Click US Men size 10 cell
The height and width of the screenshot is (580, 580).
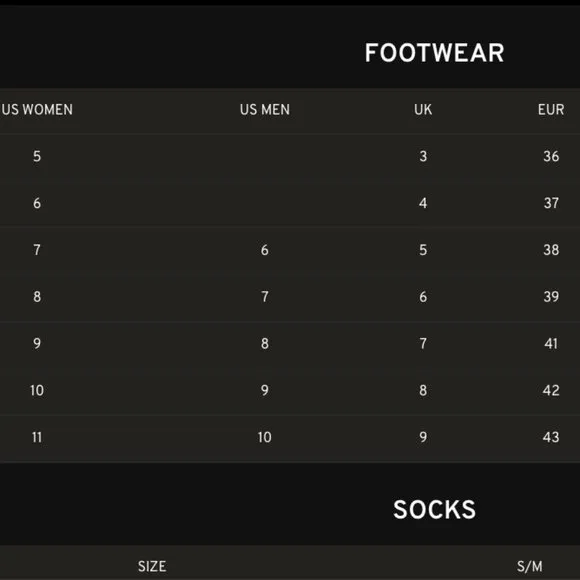pos(265,437)
